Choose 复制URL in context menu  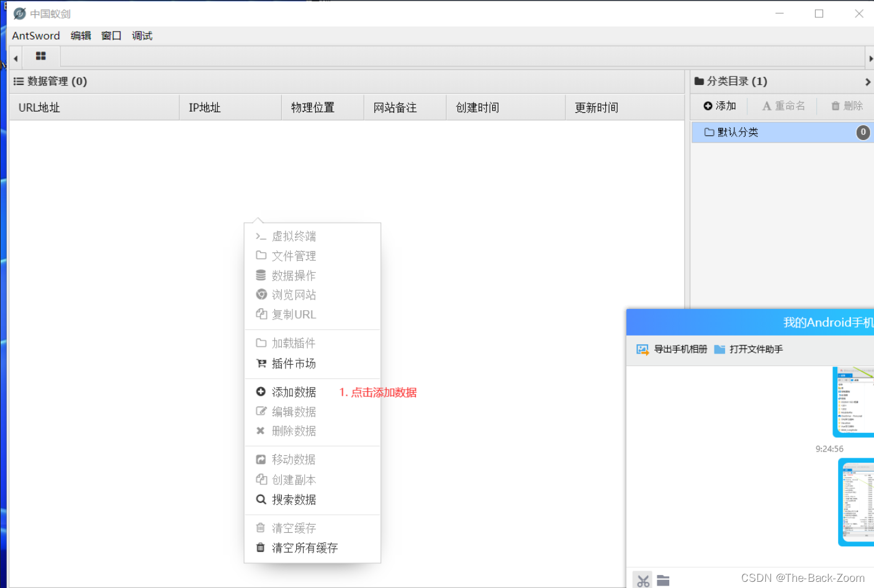[x=312, y=314]
